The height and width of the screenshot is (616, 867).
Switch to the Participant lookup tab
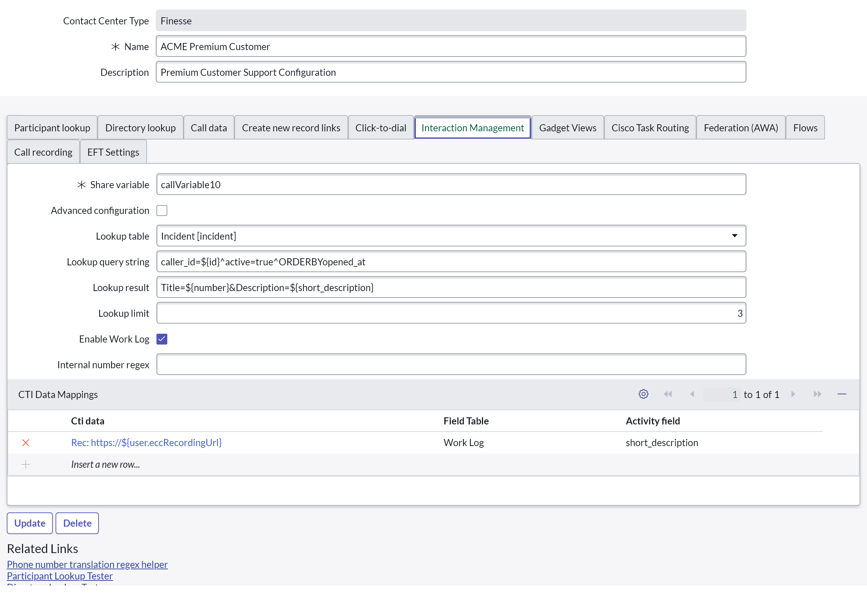click(52, 128)
